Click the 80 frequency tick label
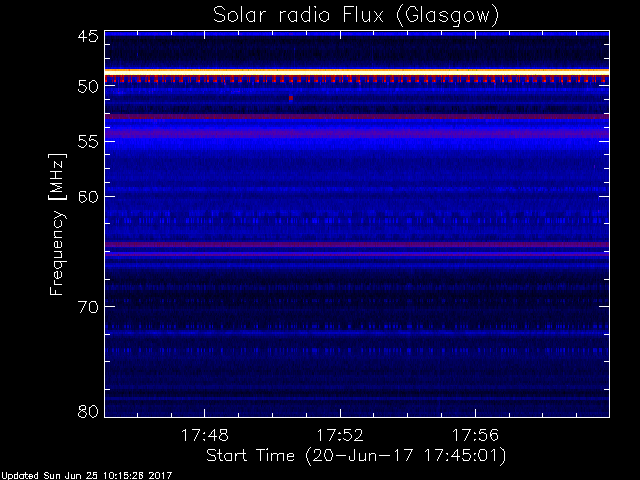Image resolution: width=640 pixels, height=480 pixels. click(88, 411)
